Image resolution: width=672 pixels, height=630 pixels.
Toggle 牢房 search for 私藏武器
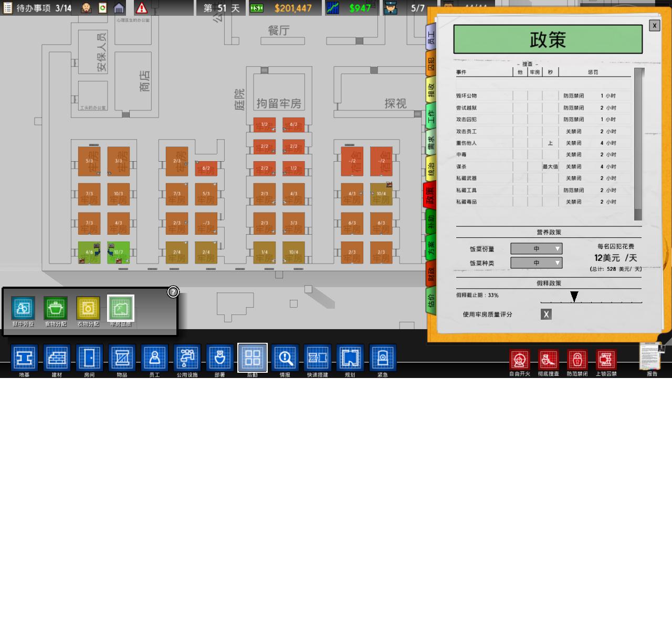(x=535, y=178)
